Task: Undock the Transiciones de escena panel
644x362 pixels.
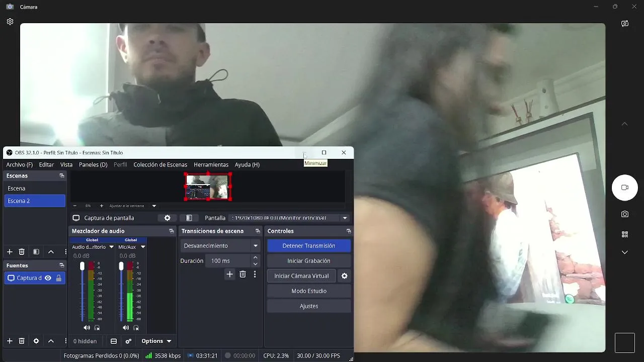Action: (x=258, y=231)
